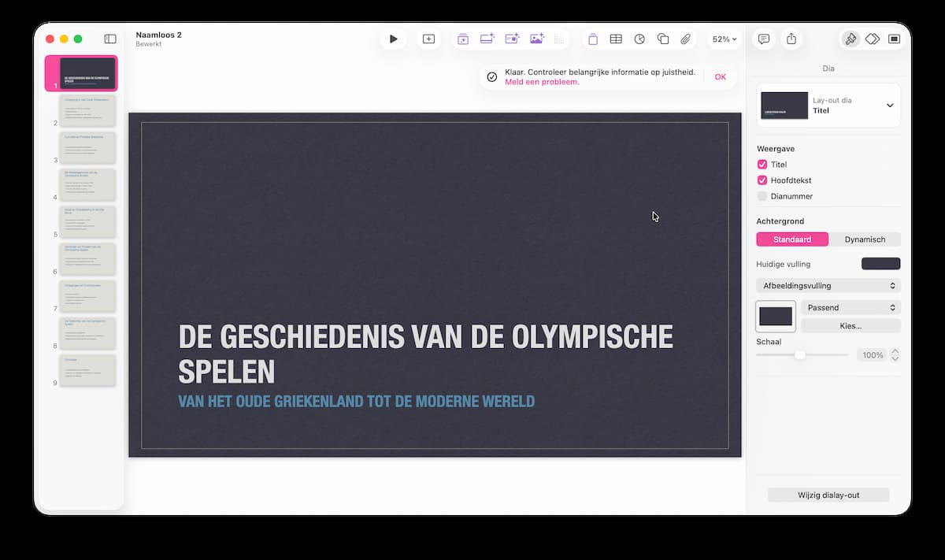Start the slideshow with the Play button
This screenshot has width=945, height=560.
[x=393, y=39]
